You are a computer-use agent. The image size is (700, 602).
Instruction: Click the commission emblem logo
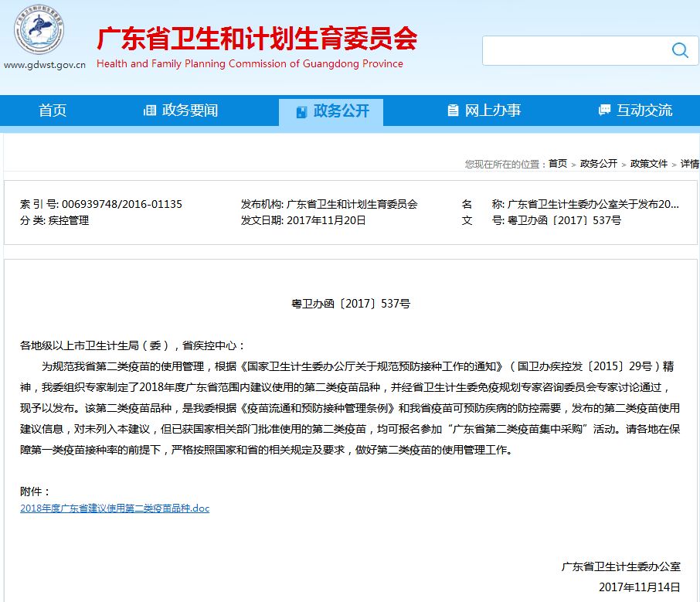39,30
